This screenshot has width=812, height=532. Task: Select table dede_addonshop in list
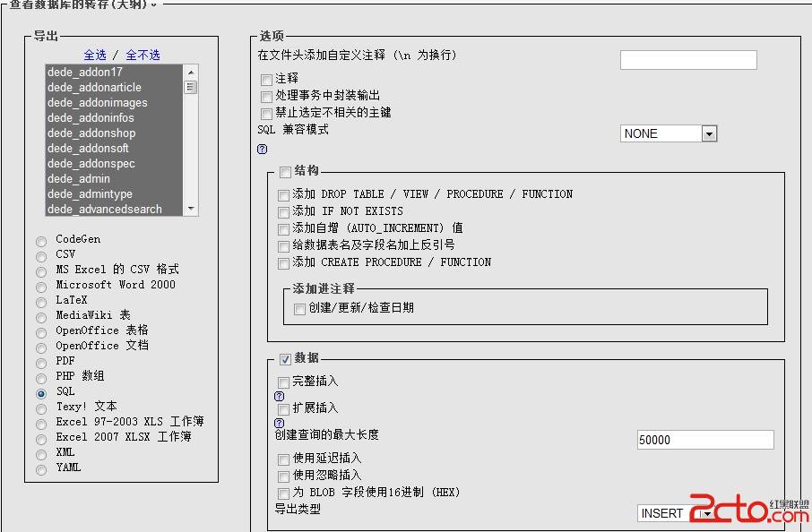tap(114, 133)
